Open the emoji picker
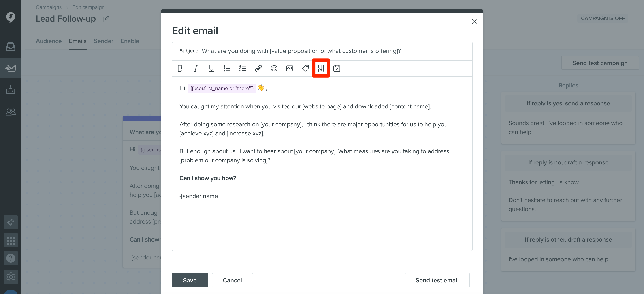The width and height of the screenshot is (644, 294). [274, 68]
